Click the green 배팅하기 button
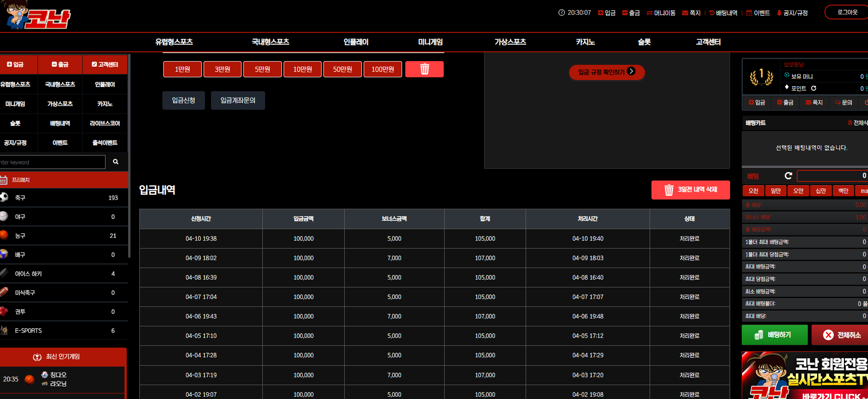The width and height of the screenshot is (868, 399). pos(775,335)
